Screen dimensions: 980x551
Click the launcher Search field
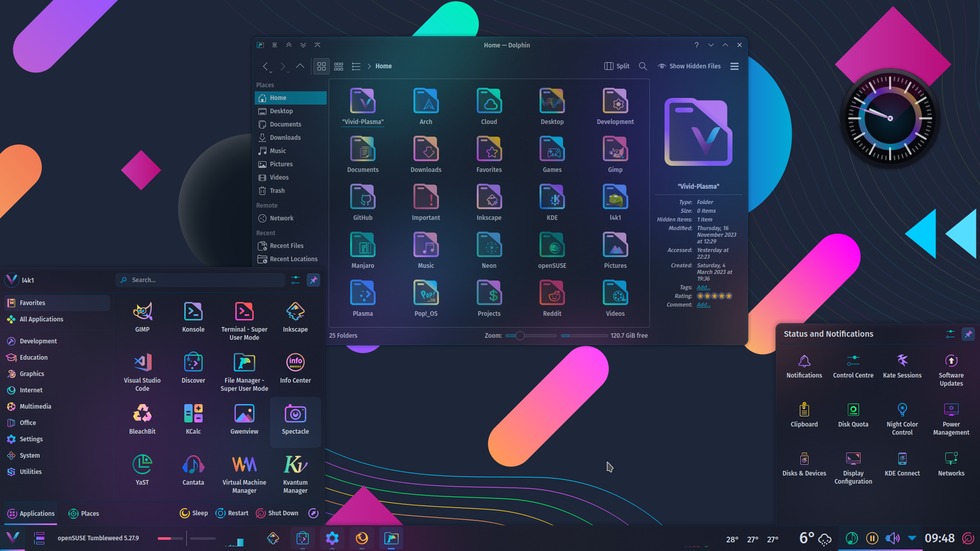click(x=201, y=280)
